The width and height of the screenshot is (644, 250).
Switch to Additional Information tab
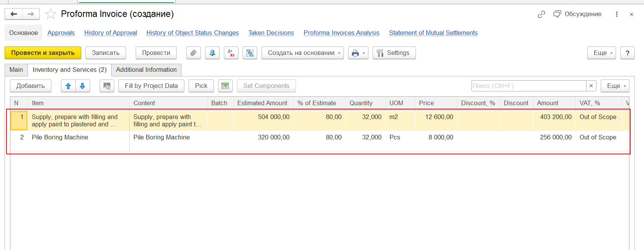tap(146, 70)
